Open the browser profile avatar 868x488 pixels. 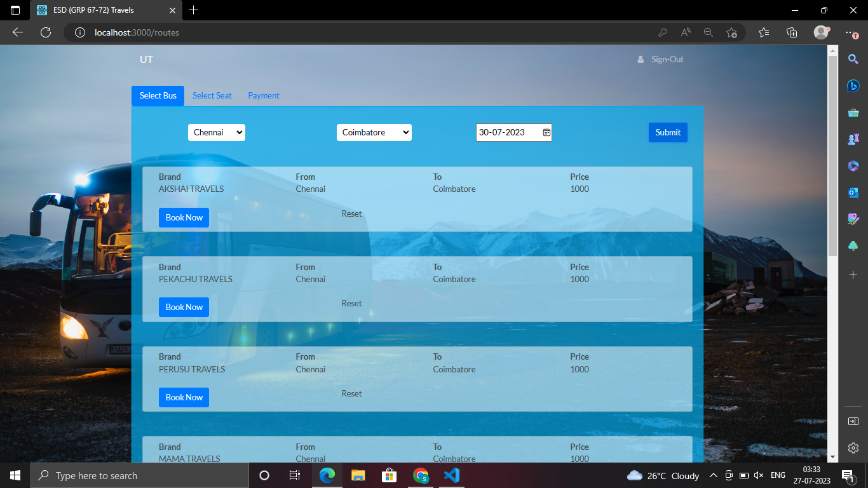tap(821, 32)
